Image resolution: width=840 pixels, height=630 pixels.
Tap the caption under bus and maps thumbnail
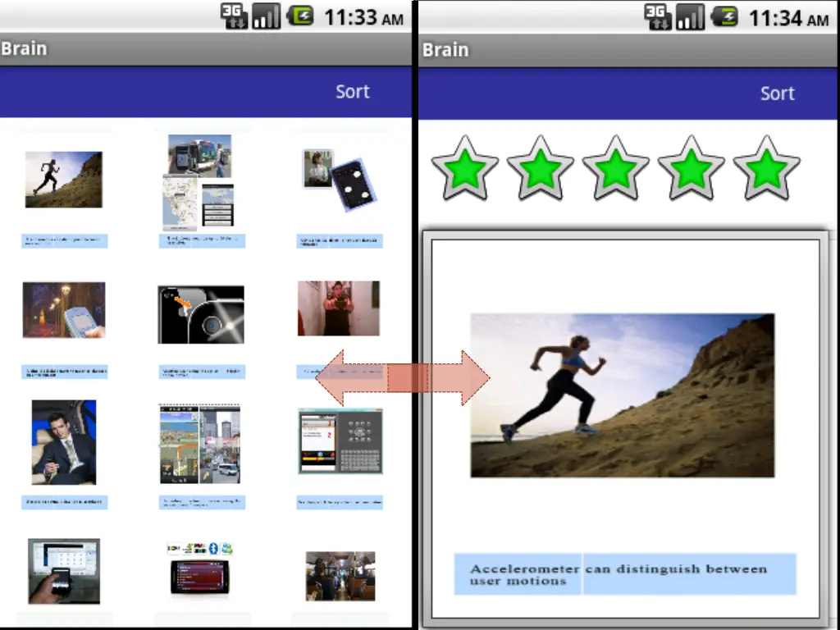tap(202, 241)
